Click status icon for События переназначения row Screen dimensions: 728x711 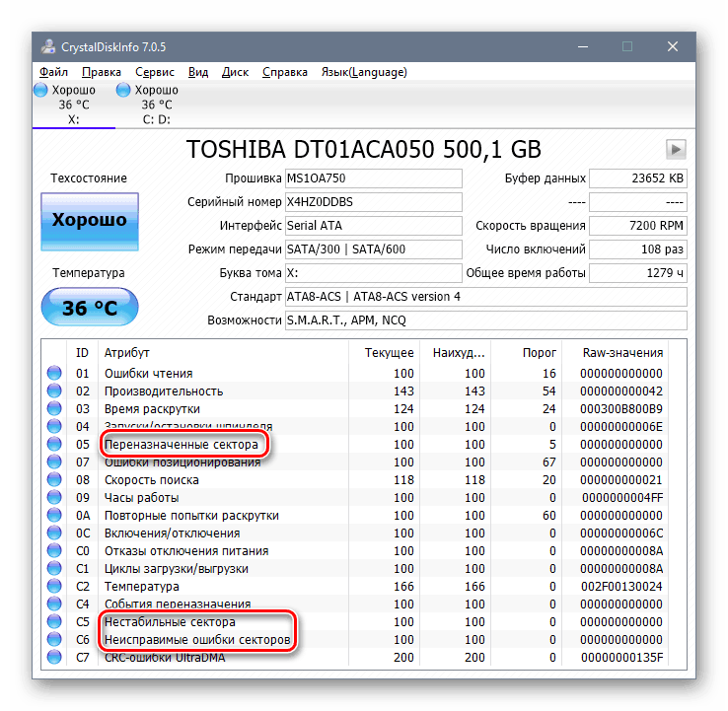point(54,604)
